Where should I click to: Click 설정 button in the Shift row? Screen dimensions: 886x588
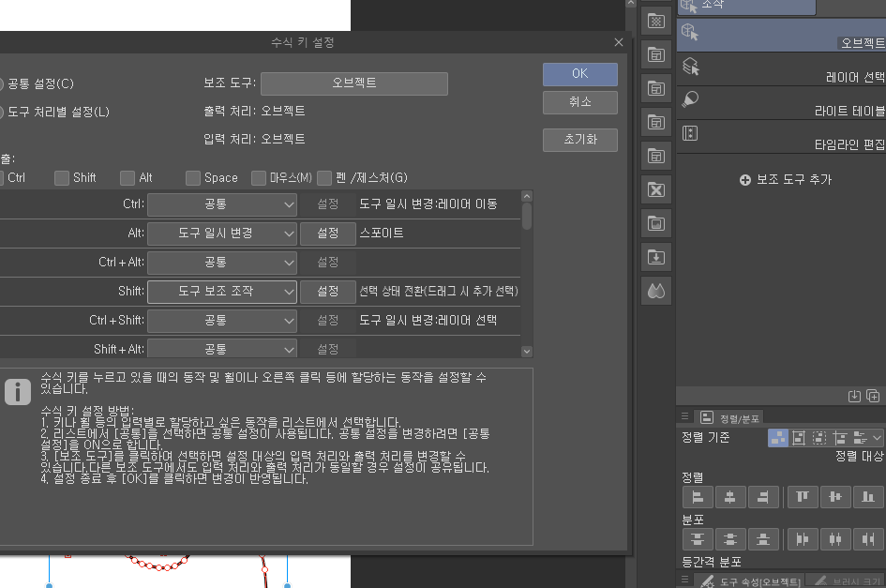click(328, 292)
